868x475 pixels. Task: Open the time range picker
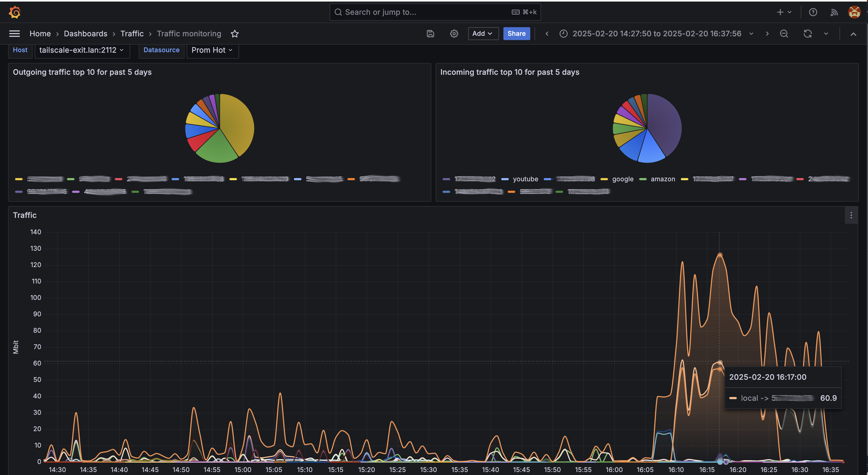point(656,33)
